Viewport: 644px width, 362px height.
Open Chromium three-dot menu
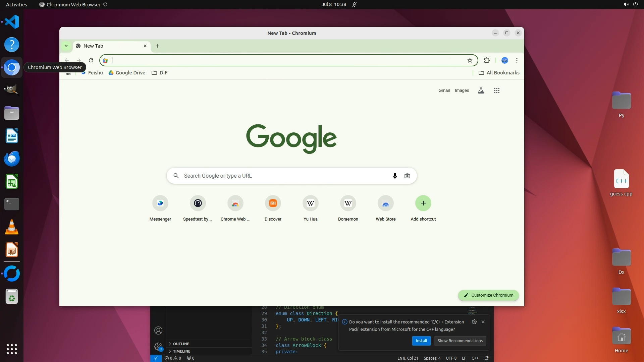pyautogui.click(x=517, y=60)
